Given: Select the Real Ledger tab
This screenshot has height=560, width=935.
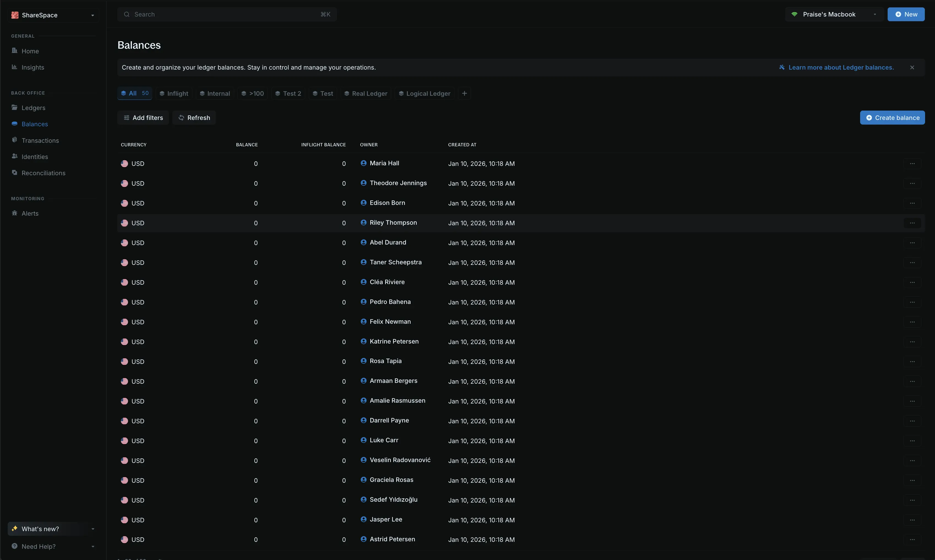Looking at the screenshot, I should coord(366,94).
